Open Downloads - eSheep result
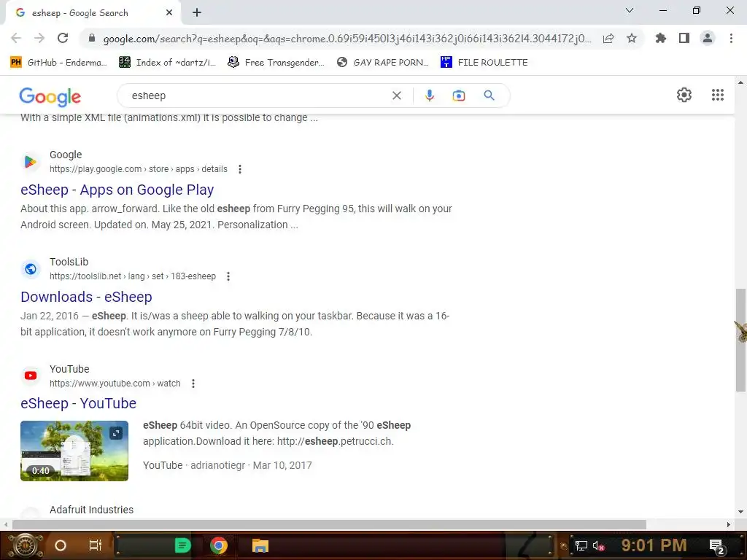The image size is (747, 560). tap(86, 297)
